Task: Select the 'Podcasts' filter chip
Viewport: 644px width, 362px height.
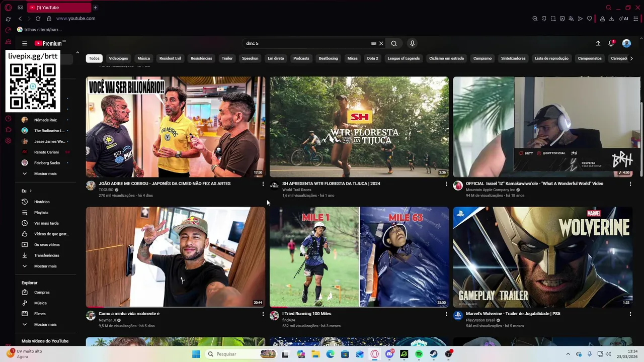Action: [x=301, y=58]
